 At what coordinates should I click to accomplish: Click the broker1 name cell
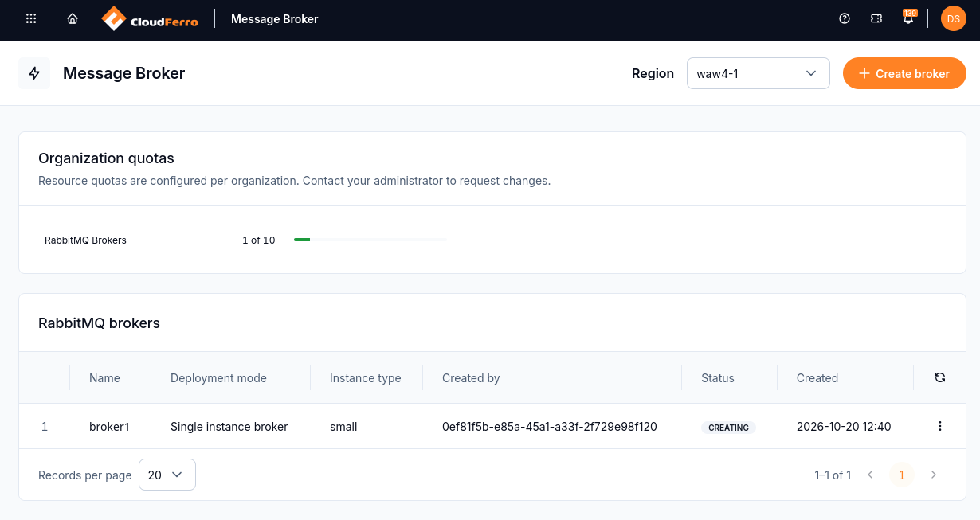(109, 427)
